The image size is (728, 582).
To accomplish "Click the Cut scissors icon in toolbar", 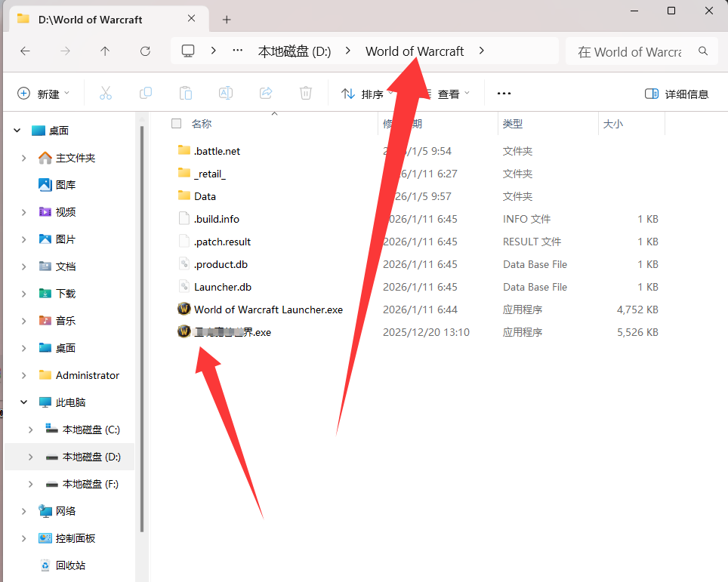I will (x=105, y=94).
